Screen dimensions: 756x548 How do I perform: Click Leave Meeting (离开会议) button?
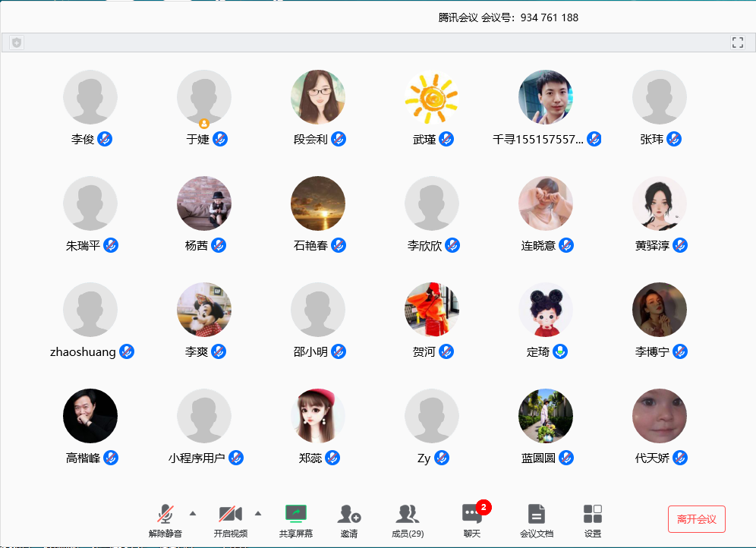[x=696, y=519]
